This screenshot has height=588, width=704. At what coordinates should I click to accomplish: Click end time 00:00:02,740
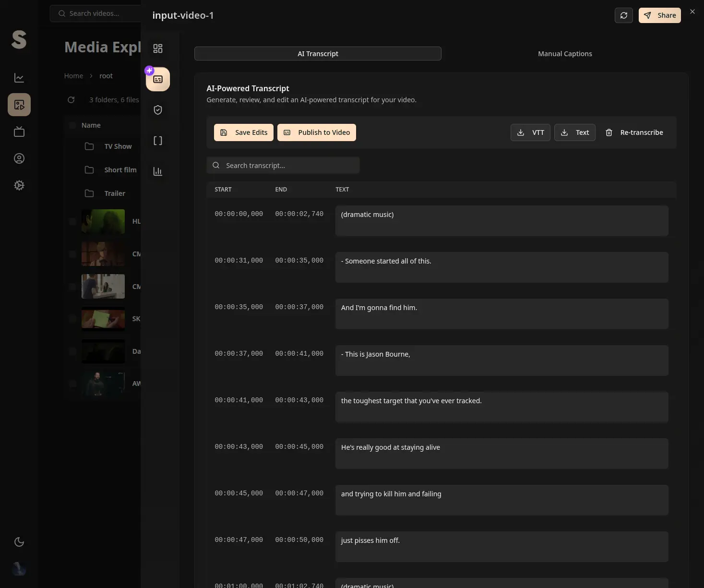pyautogui.click(x=299, y=214)
